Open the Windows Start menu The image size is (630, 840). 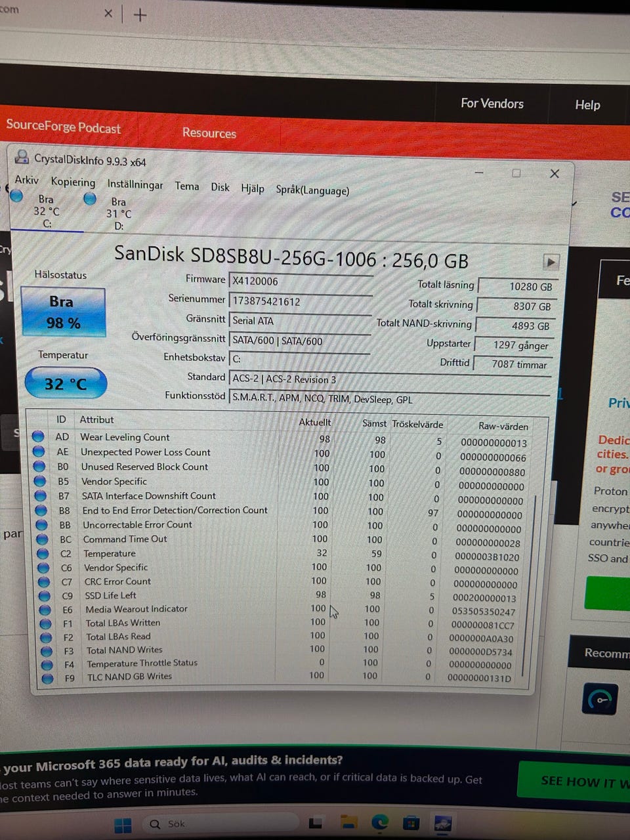point(123,825)
